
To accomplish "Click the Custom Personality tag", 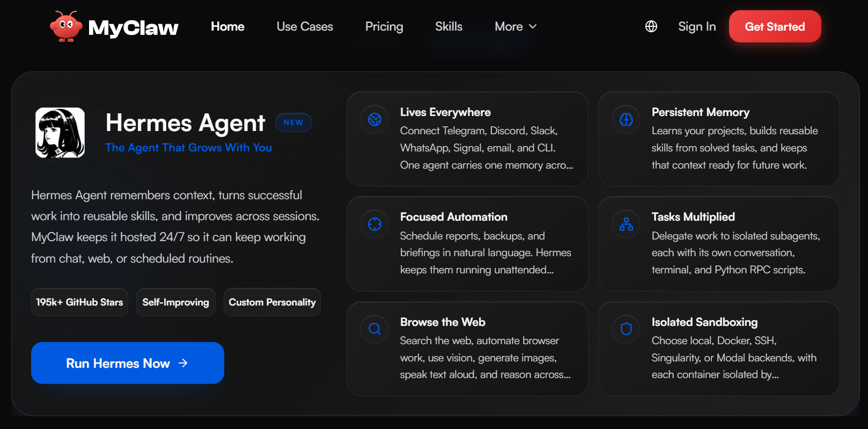I will click(x=272, y=302).
